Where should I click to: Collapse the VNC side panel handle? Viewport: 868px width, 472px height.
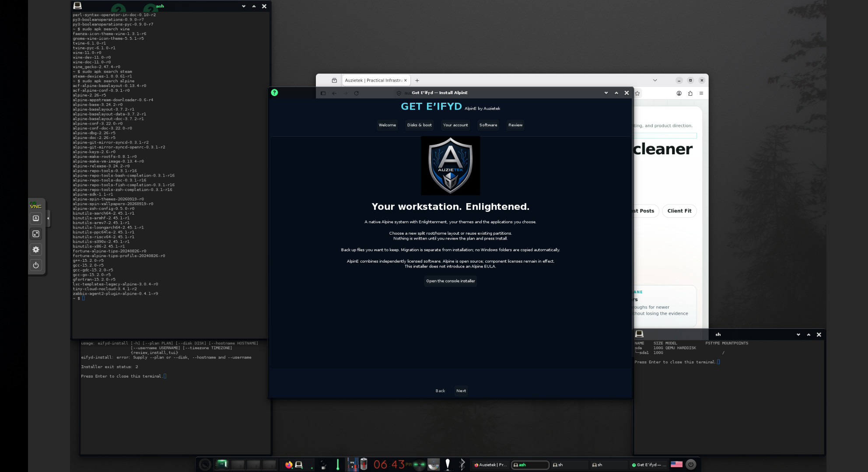coord(48,218)
